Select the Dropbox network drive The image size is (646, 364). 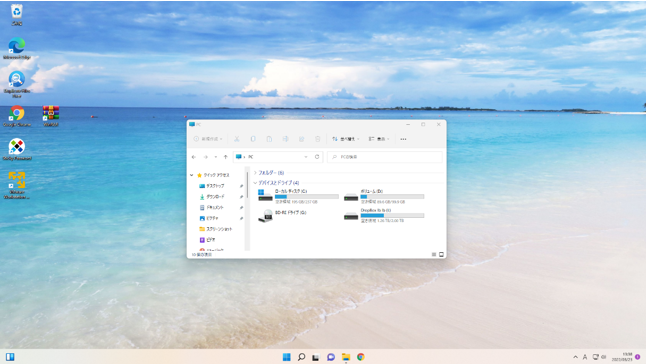pyautogui.click(x=384, y=215)
